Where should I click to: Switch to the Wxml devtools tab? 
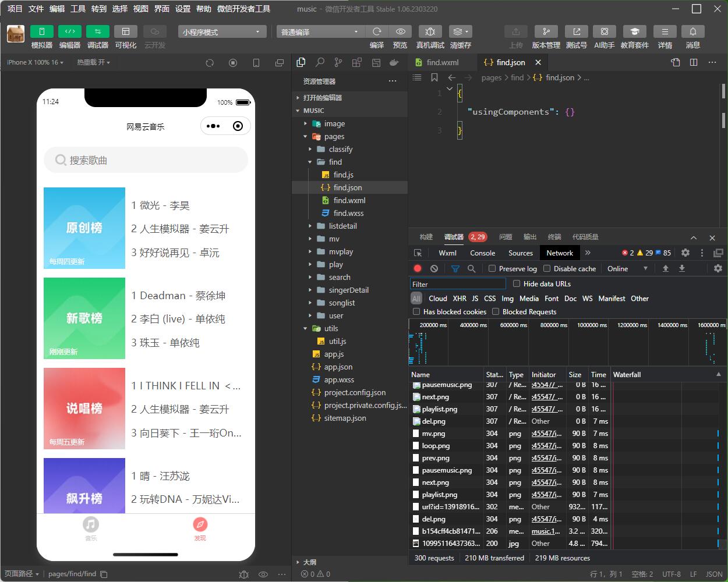[x=447, y=253]
